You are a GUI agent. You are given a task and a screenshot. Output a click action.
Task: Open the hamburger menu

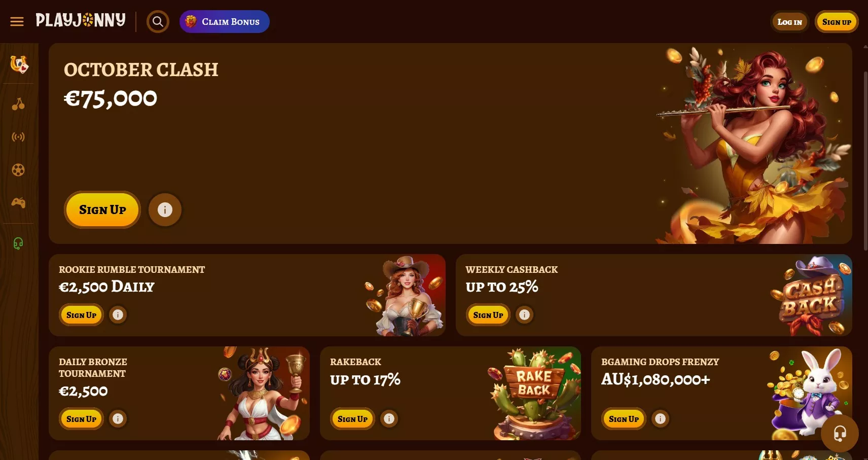17,22
